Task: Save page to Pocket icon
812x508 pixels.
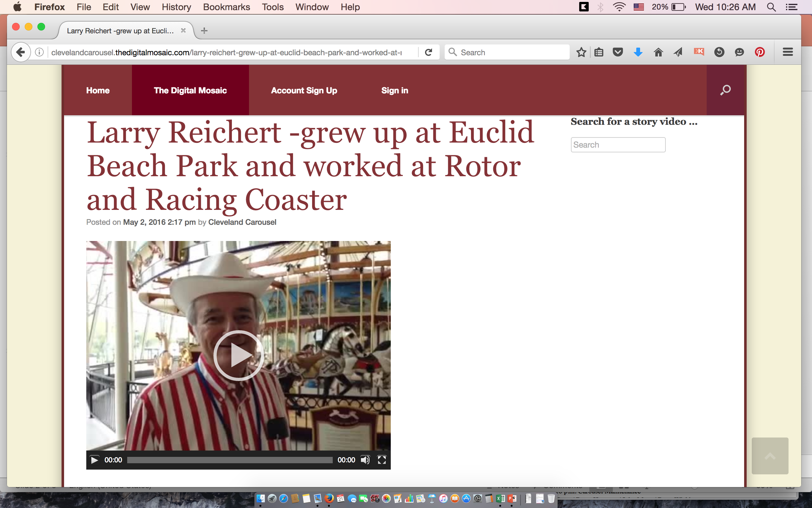Action: (618, 52)
